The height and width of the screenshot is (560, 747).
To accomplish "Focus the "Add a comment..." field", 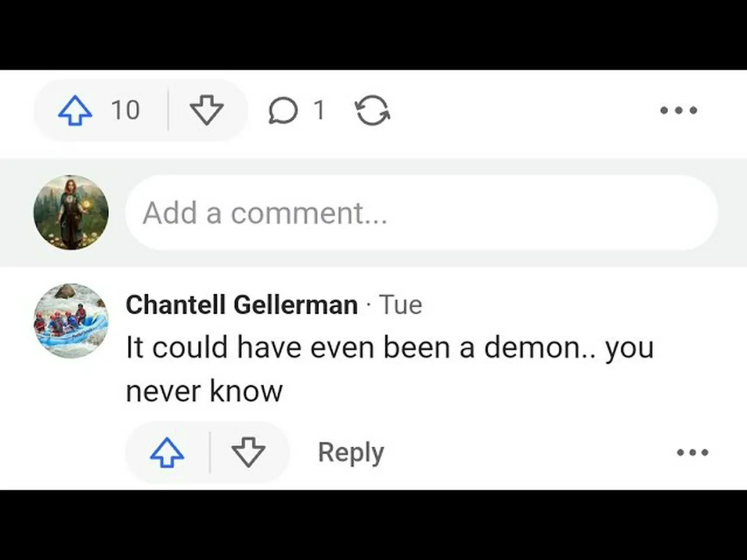I will point(420,213).
